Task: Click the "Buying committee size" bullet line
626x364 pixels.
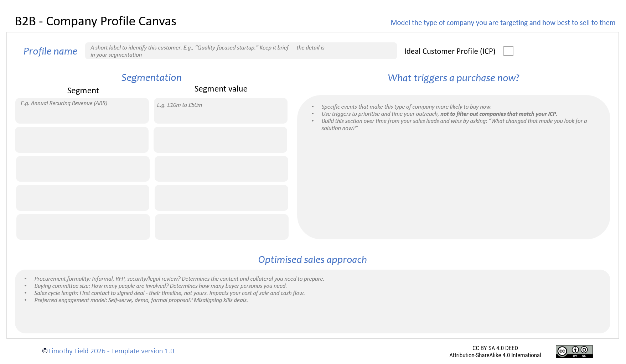Action: (x=160, y=286)
